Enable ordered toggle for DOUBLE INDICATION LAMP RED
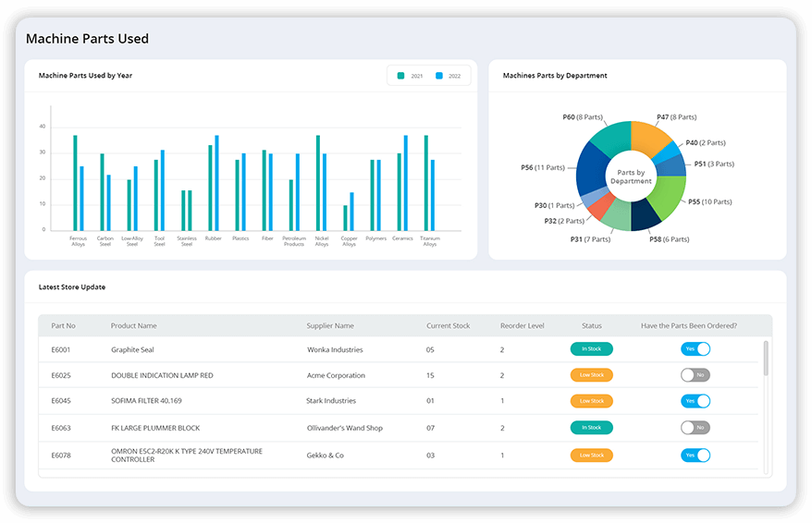This screenshot has height=523, width=812. click(x=695, y=375)
